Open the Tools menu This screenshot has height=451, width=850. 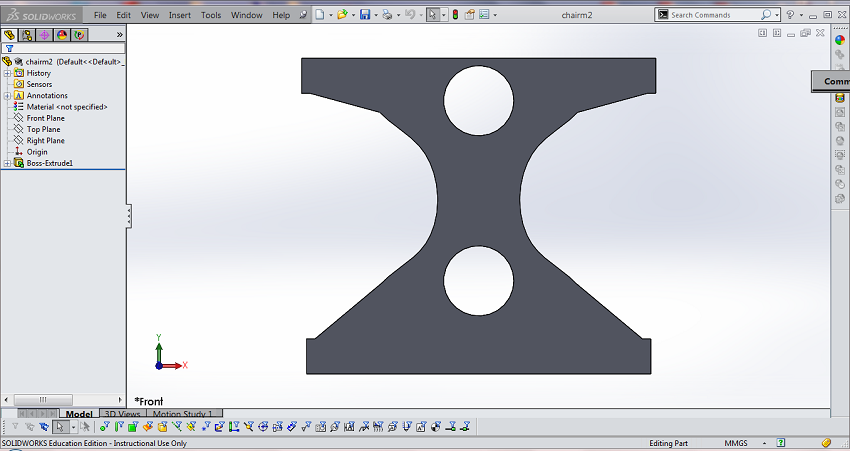pyautogui.click(x=211, y=15)
